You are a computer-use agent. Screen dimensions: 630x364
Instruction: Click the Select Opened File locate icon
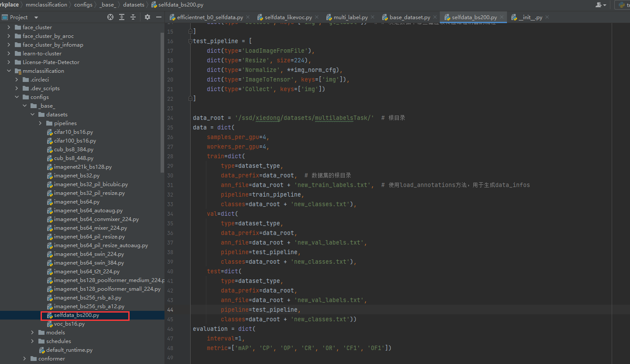click(110, 17)
